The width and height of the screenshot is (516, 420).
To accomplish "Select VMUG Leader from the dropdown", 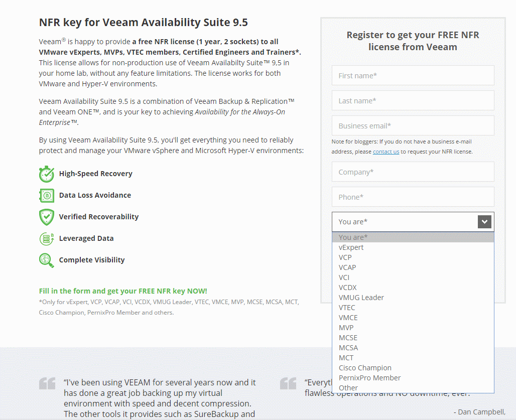I will coord(361,297).
